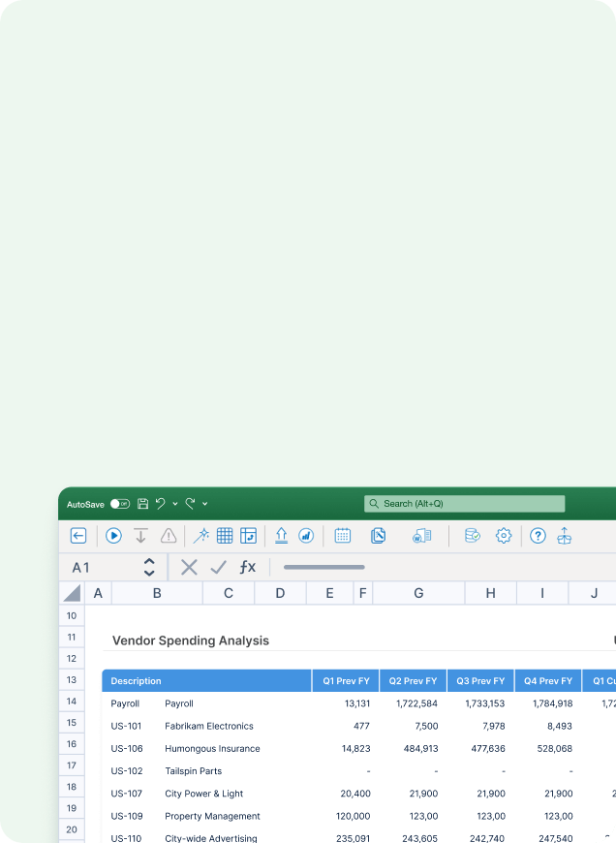Expand the Name Box A1 stepper arrows
616x843 pixels.
click(x=149, y=567)
